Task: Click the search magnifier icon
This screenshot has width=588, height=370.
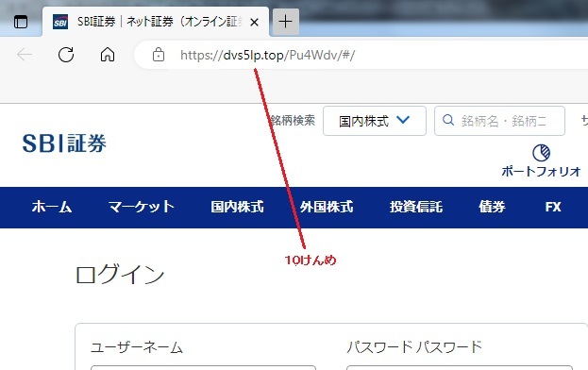Action: tap(448, 120)
